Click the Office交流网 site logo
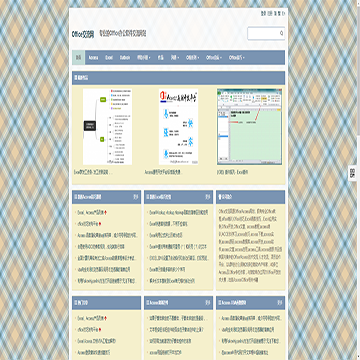 [x=83, y=34]
